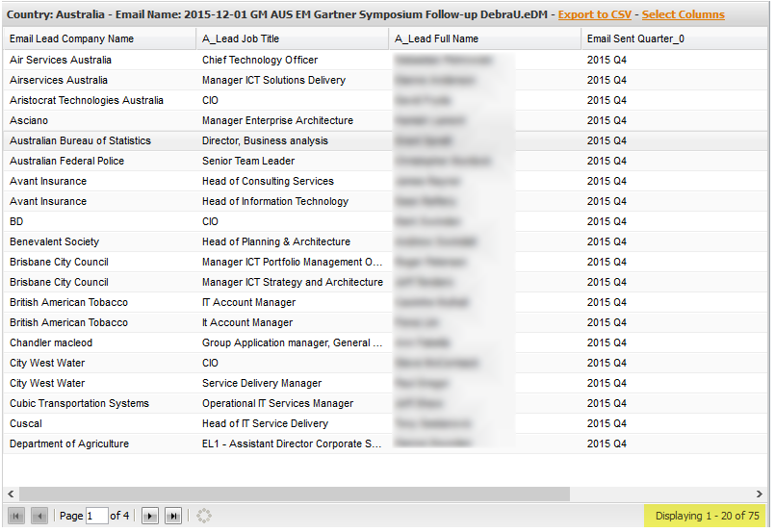Sort by A_Lead Job Title header
775x532 pixels.
(x=293, y=39)
